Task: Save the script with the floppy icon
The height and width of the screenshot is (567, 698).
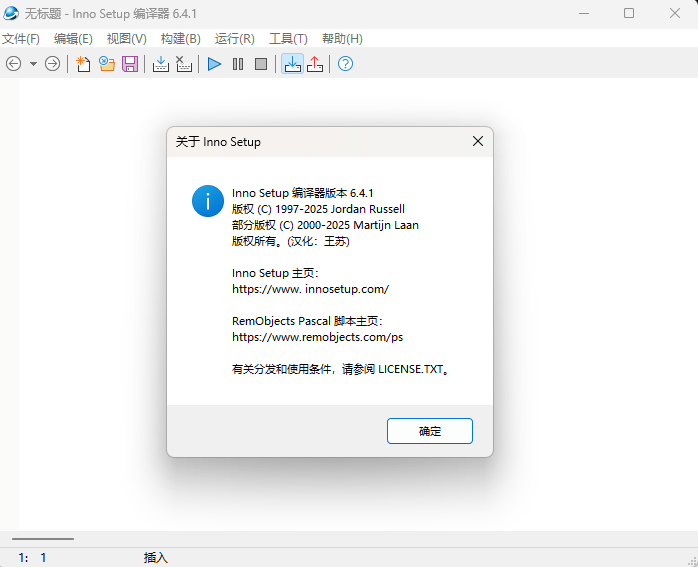Action: pyautogui.click(x=130, y=64)
